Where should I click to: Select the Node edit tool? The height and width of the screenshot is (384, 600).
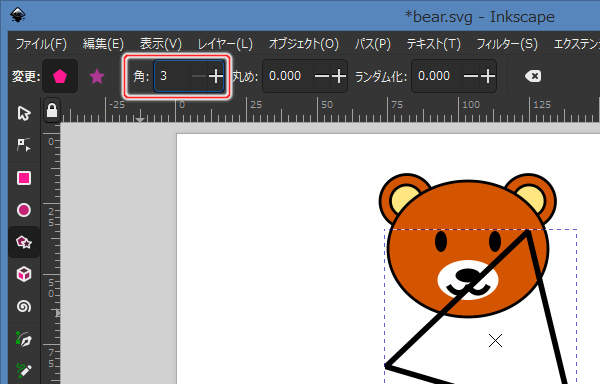(x=24, y=145)
